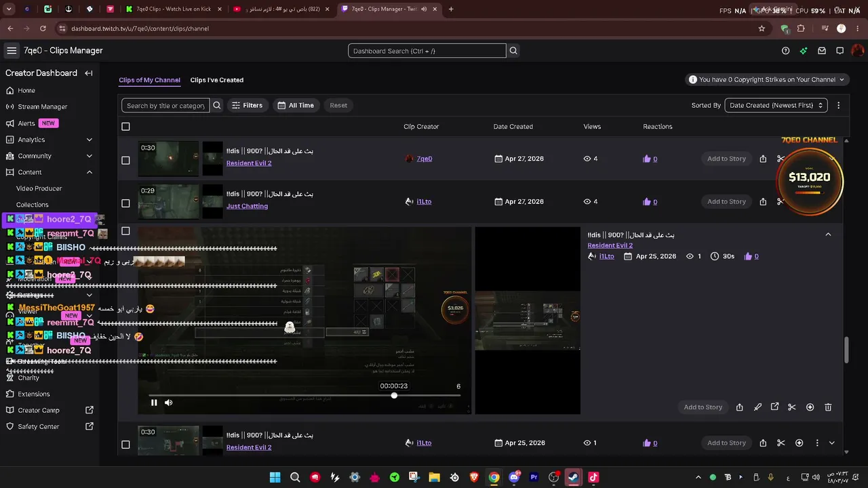Screen dimensions: 868x488
Task: Share the Just Chatting clip
Action: click(763, 201)
